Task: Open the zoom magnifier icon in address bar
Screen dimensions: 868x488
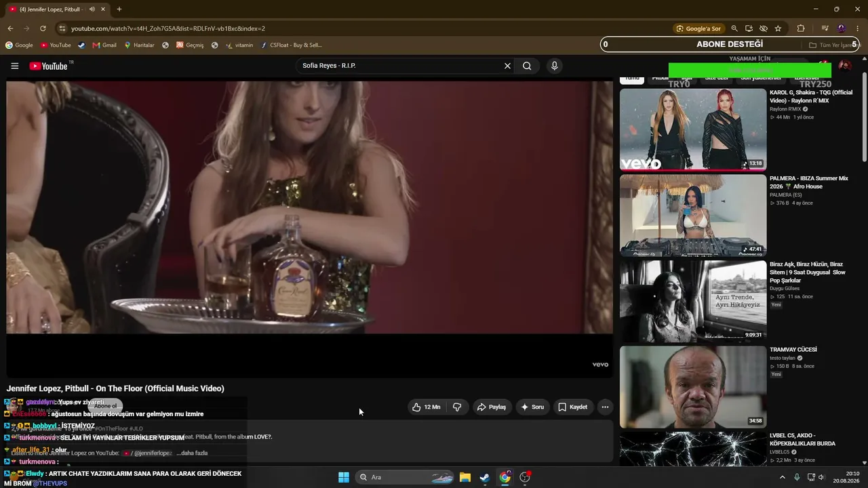Action: click(x=734, y=28)
